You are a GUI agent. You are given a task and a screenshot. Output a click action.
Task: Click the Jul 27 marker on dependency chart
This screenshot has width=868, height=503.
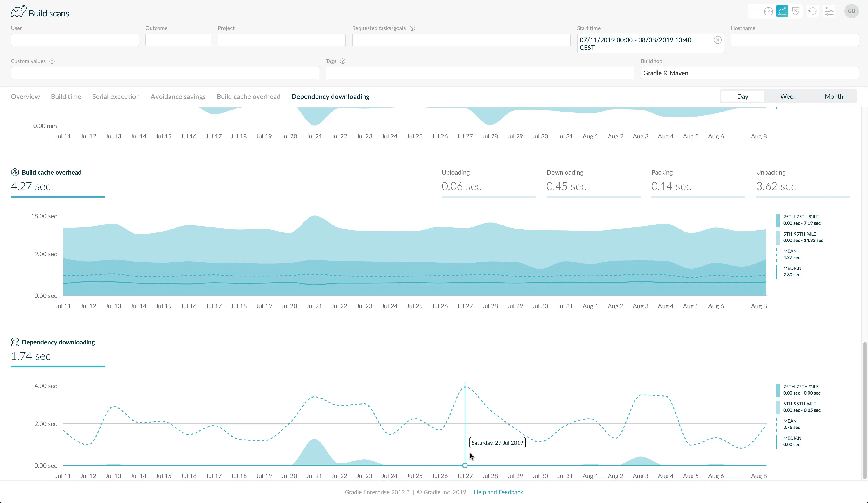pos(465,466)
